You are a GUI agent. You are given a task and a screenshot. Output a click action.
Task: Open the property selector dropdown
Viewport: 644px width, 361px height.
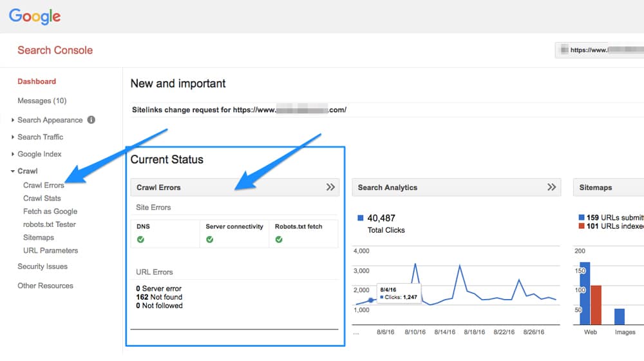coord(599,50)
